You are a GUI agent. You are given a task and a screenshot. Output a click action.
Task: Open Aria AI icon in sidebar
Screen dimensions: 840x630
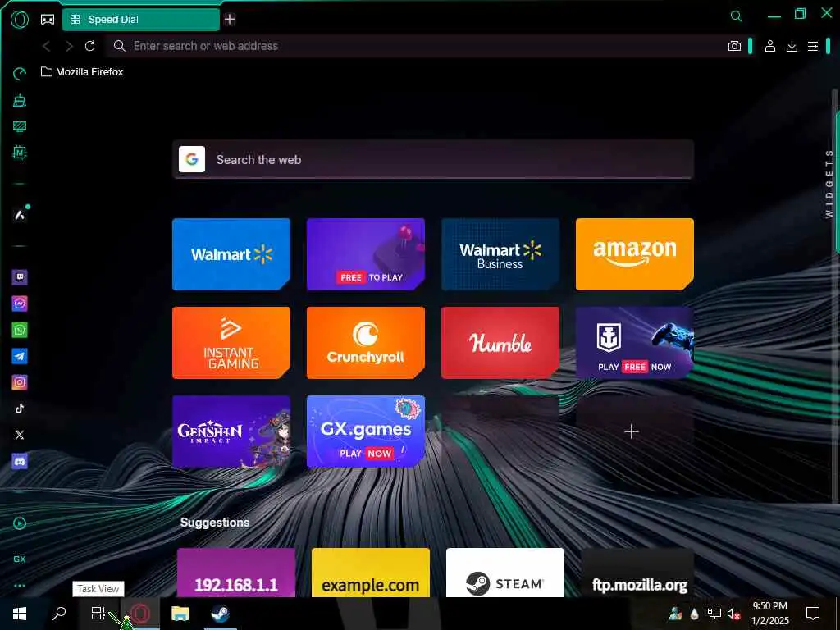[x=20, y=215]
